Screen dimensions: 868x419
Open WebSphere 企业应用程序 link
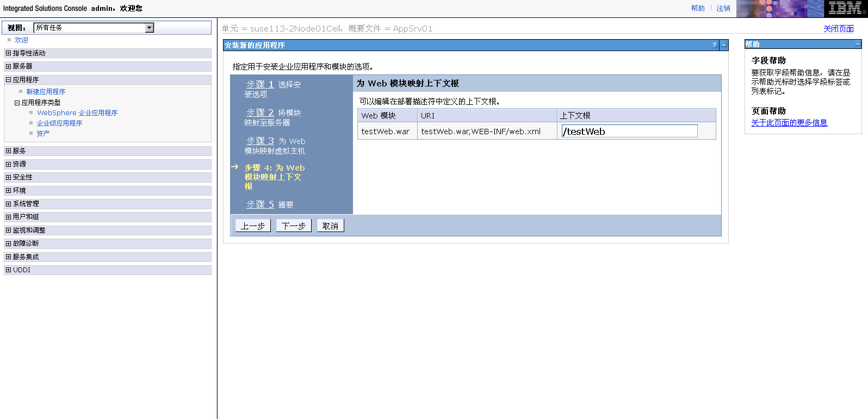click(x=77, y=113)
